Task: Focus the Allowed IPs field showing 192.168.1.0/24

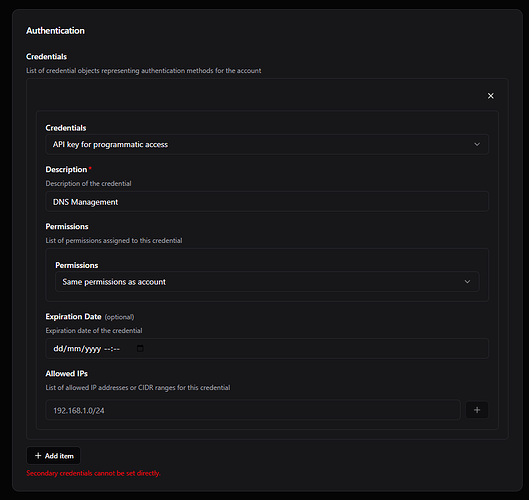Action: pyautogui.click(x=253, y=410)
